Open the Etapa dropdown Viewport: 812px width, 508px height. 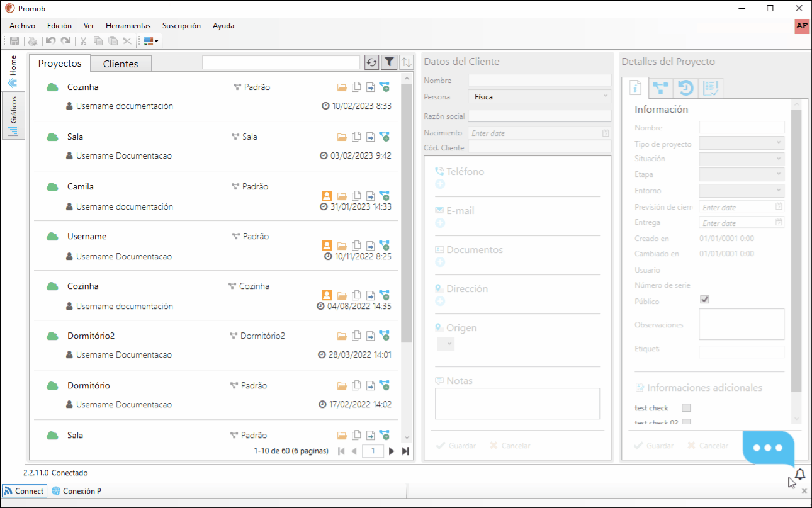pyautogui.click(x=742, y=174)
